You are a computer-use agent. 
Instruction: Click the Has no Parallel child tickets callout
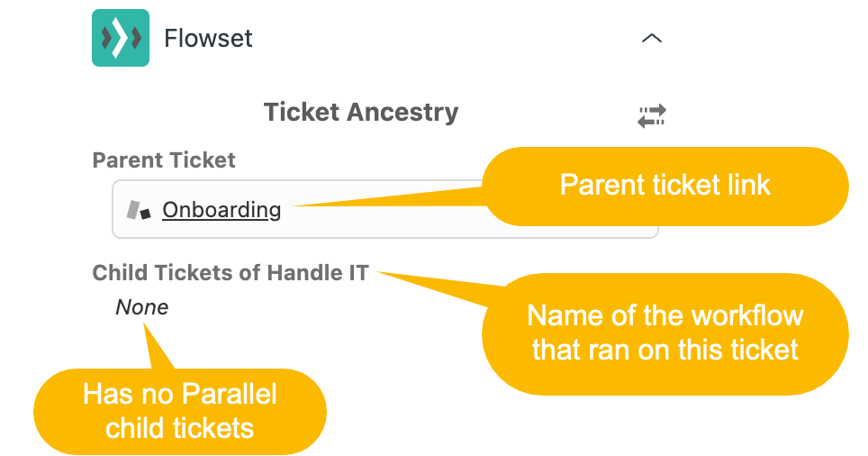[180, 412]
